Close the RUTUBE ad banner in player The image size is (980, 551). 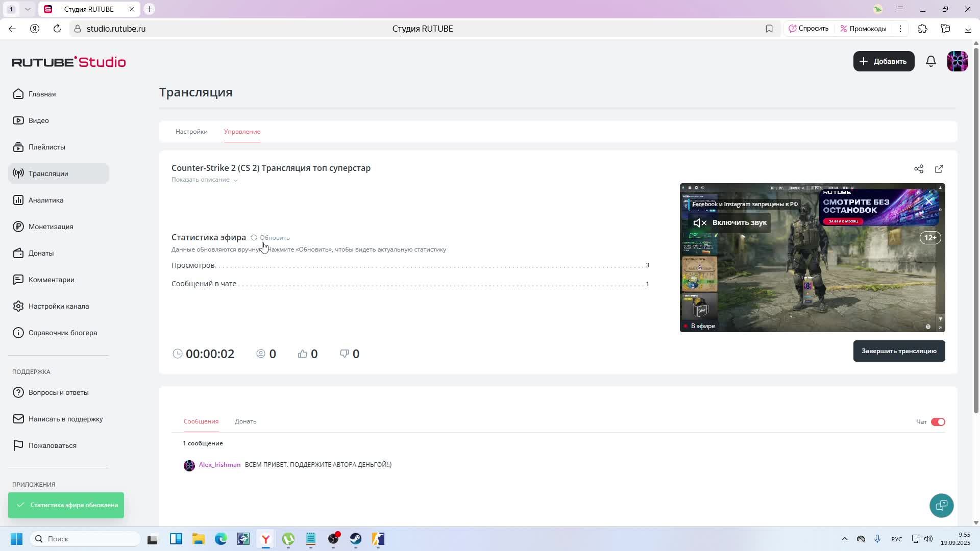click(929, 202)
